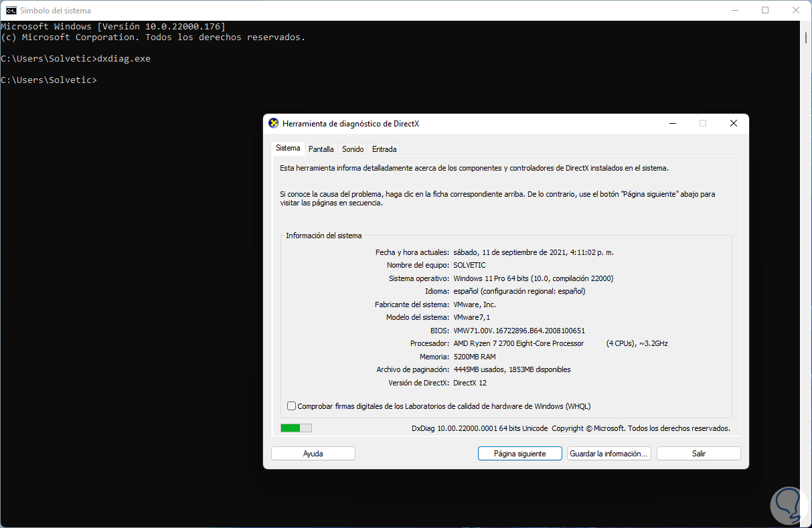Click the '4445MB usados, 1853MB disponibles' value
Screen dimensions: 812x528
click(x=512, y=369)
